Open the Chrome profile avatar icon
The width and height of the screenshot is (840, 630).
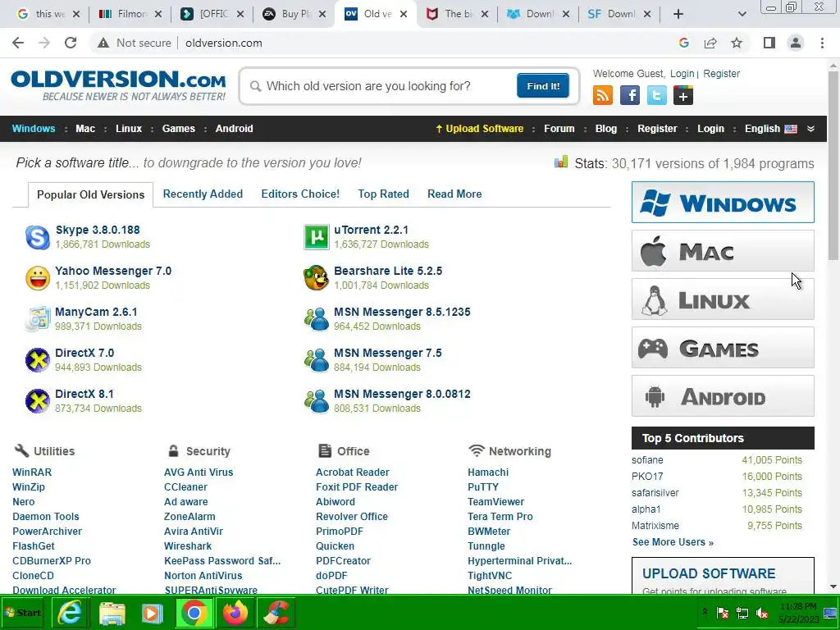796,43
